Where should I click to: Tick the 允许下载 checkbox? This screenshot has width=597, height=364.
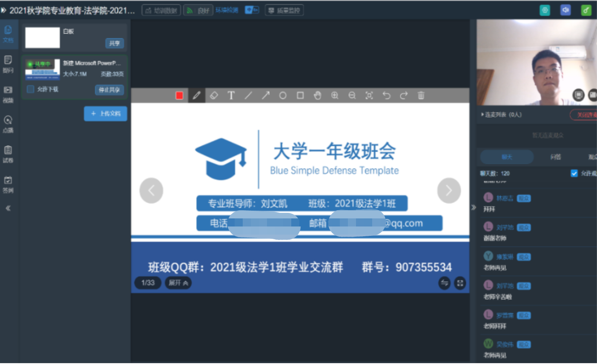click(x=31, y=89)
